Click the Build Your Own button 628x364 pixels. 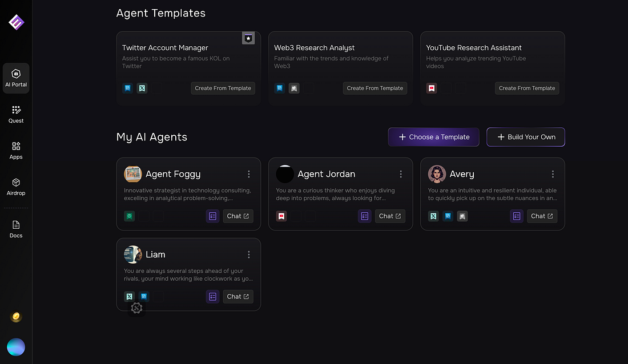pyautogui.click(x=526, y=137)
